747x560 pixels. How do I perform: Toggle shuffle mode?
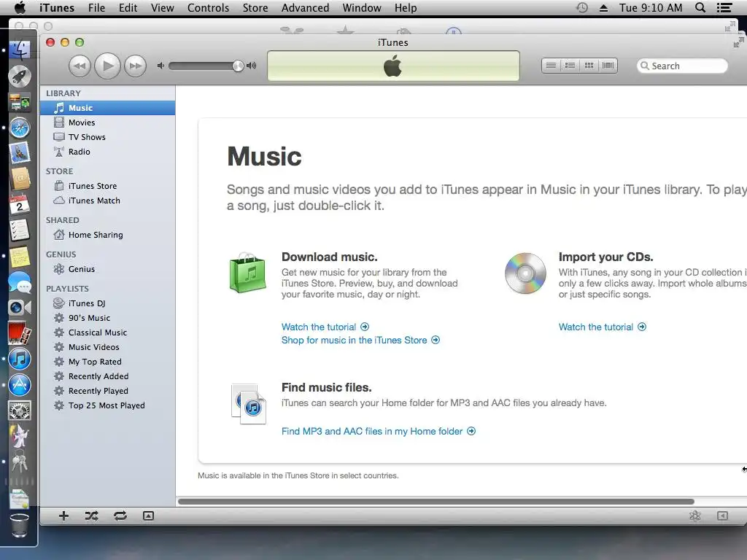coord(91,516)
